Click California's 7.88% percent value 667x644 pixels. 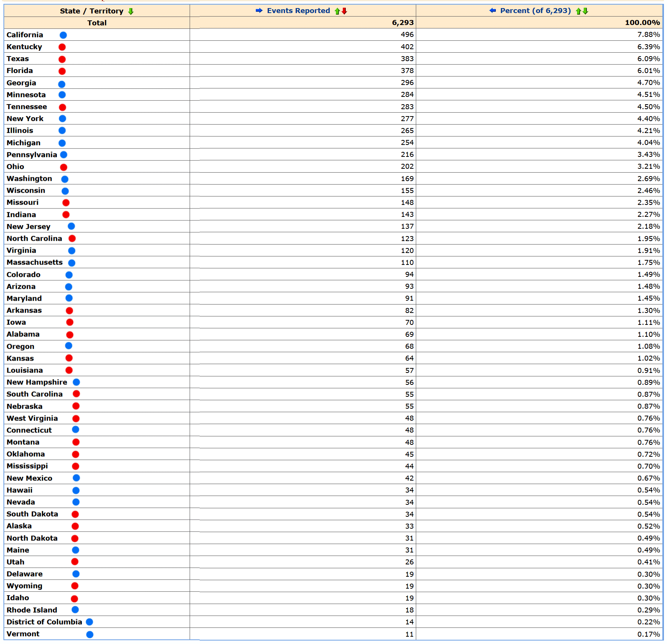[649, 35]
